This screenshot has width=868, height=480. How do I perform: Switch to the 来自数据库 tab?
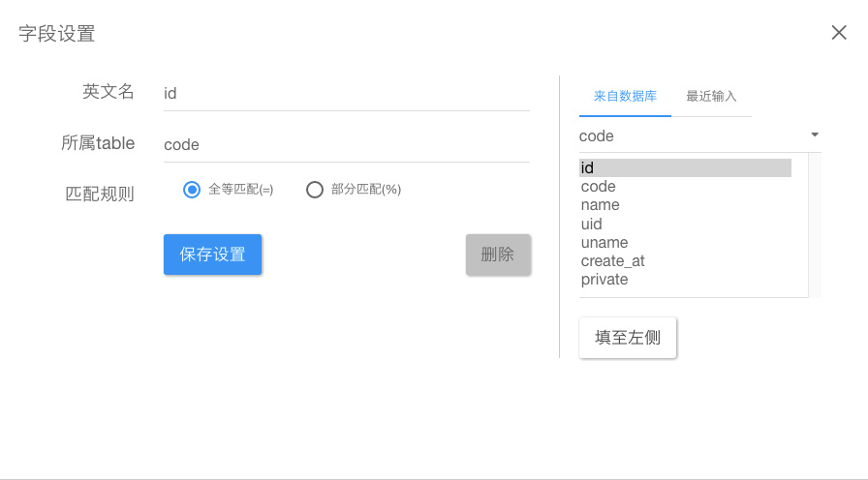625,96
